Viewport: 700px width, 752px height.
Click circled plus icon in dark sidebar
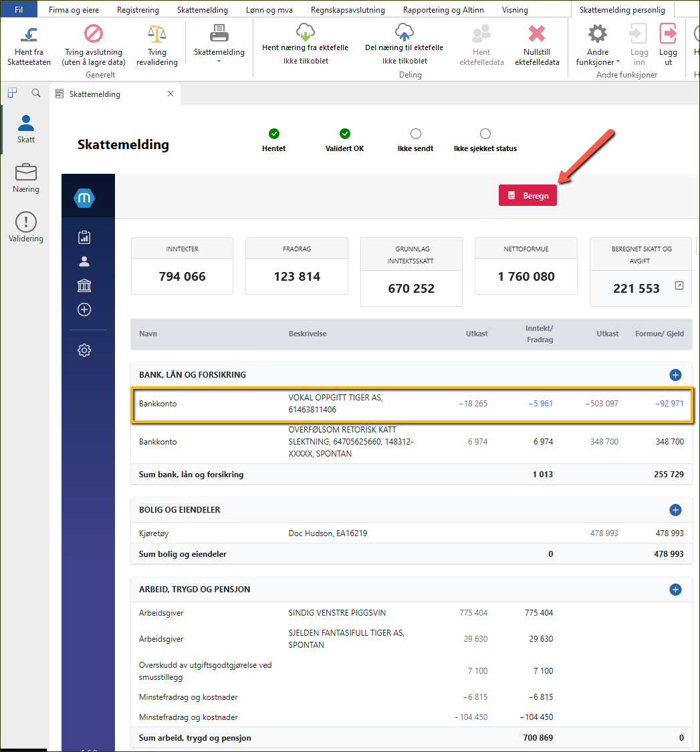click(84, 309)
